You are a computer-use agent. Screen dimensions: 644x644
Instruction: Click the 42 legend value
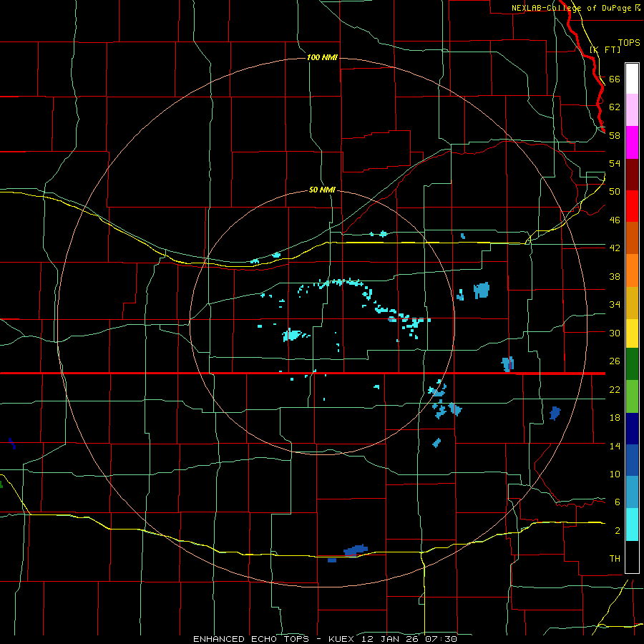(615, 248)
